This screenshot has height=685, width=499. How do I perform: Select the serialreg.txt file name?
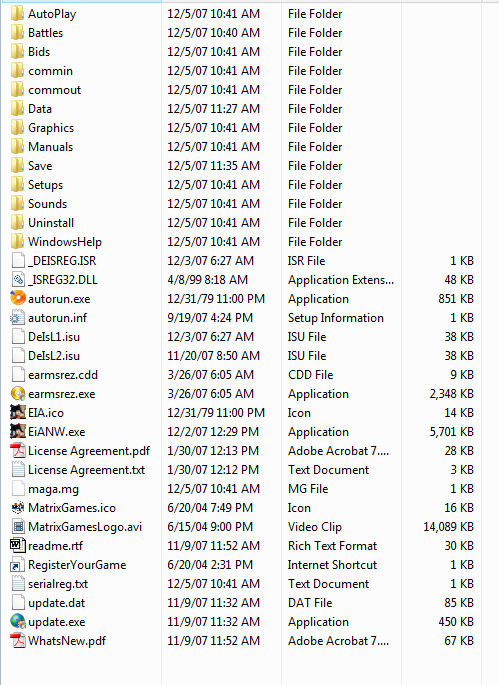[58, 584]
